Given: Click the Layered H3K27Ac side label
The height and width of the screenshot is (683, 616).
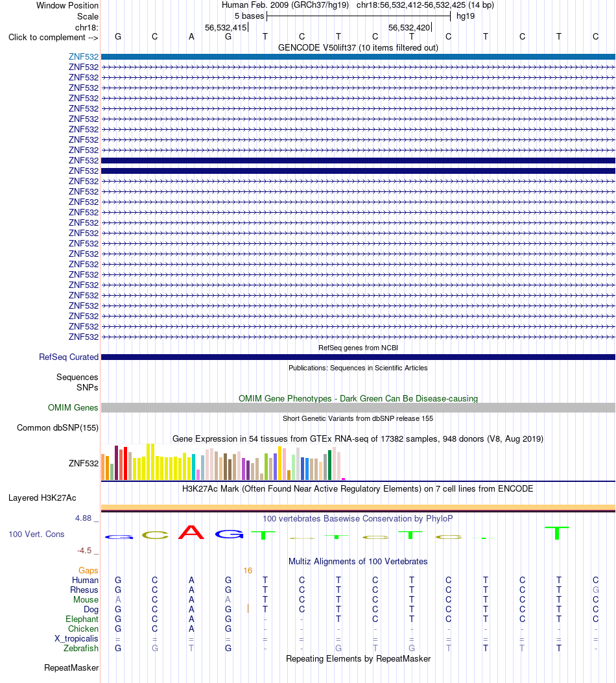Looking at the screenshot, I should click(x=42, y=498).
